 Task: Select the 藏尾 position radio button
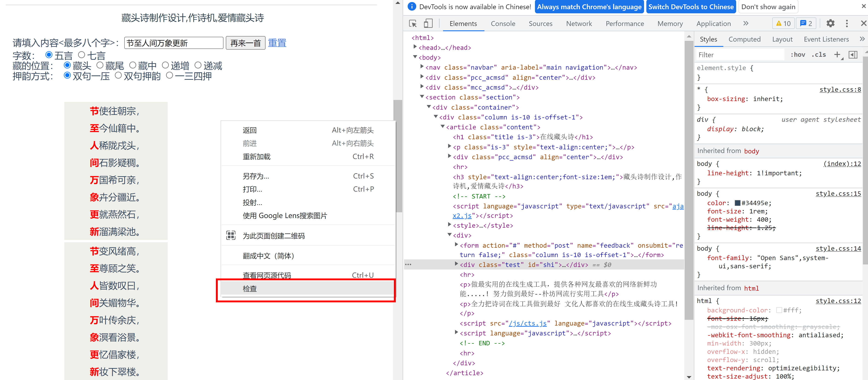pos(100,65)
